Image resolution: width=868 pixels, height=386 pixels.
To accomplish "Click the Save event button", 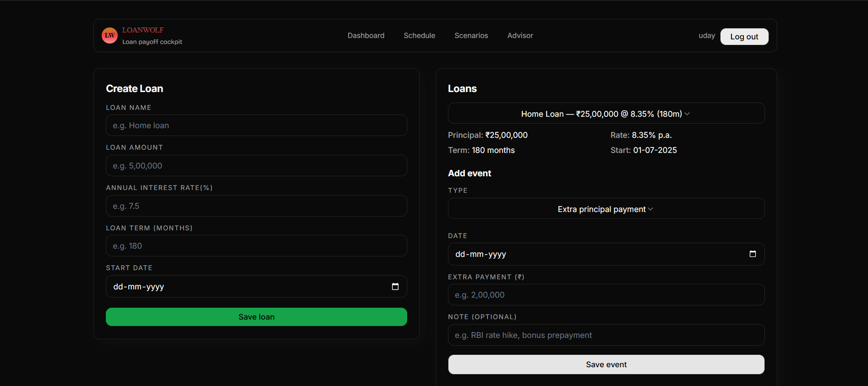I will coord(606,364).
